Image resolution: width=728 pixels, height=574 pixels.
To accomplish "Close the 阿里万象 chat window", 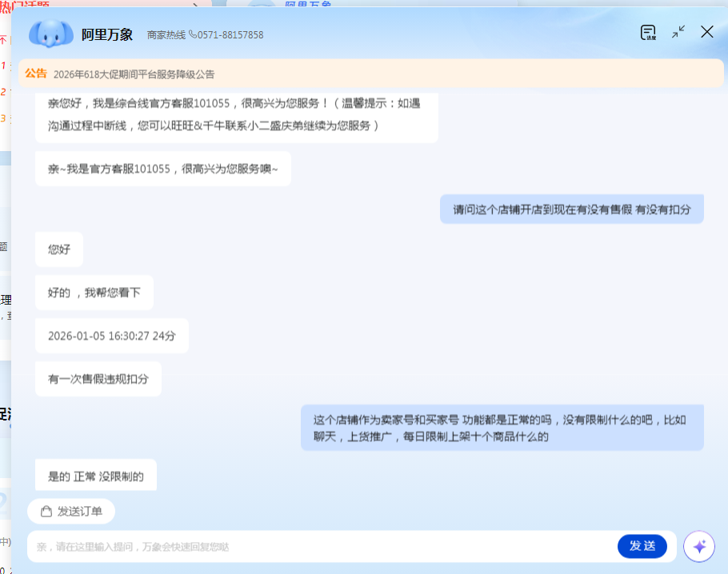I will pyautogui.click(x=707, y=32).
